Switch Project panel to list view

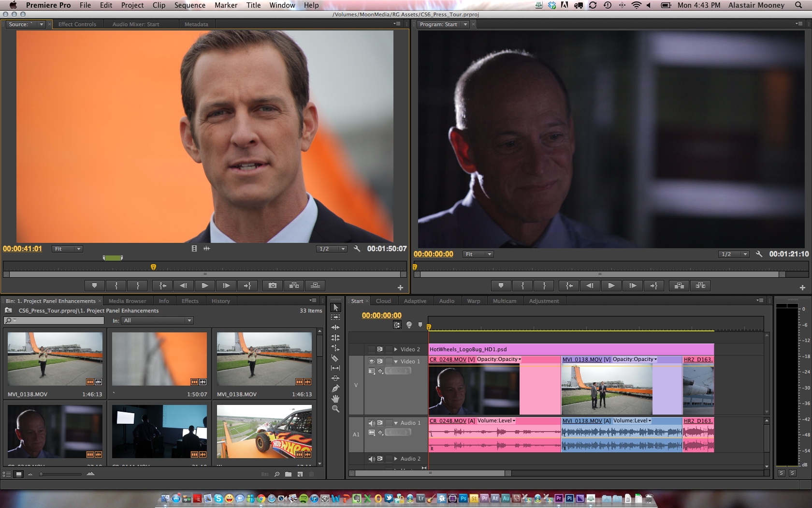click(x=7, y=474)
